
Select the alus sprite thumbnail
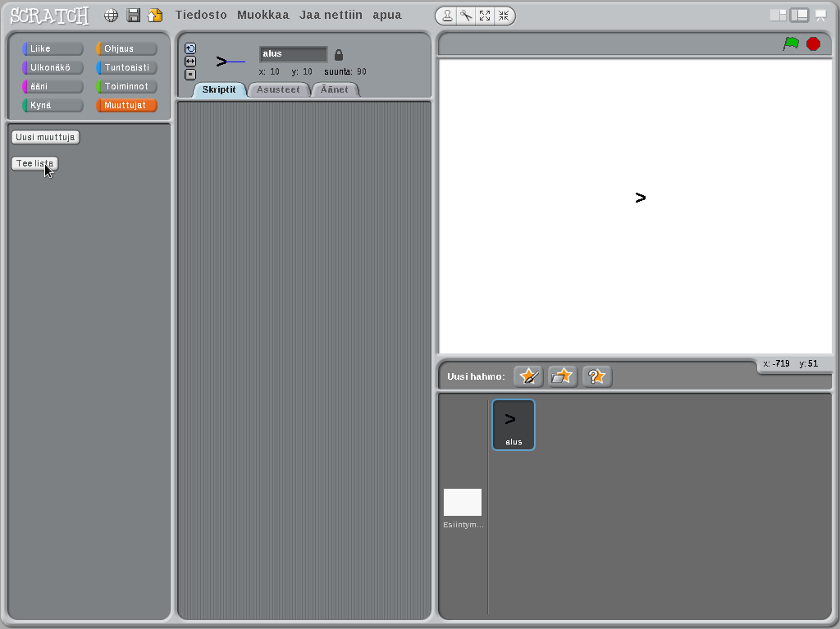(x=514, y=424)
